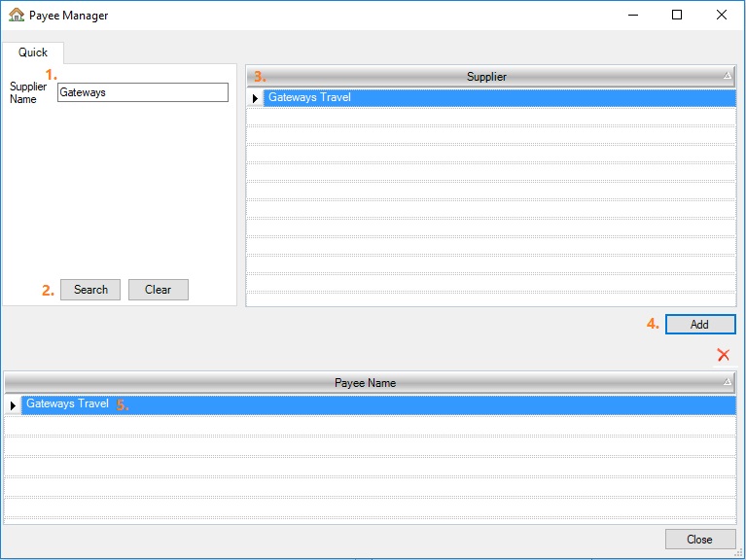Minimize the Payee Manager window
The image size is (746, 560).
tap(633, 16)
